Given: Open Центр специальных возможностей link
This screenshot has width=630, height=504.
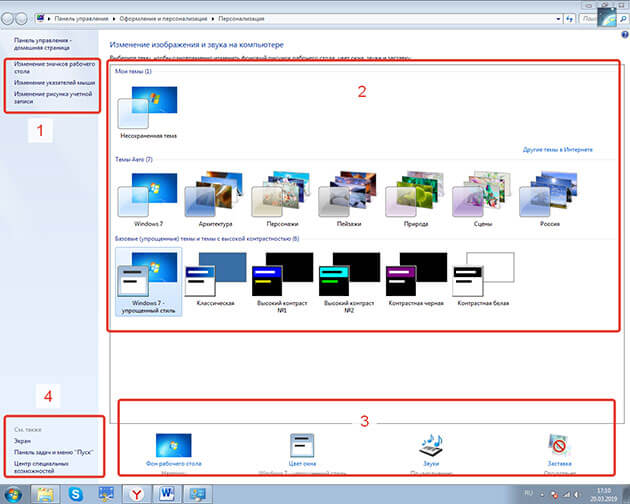Looking at the screenshot, I should 41,467.
